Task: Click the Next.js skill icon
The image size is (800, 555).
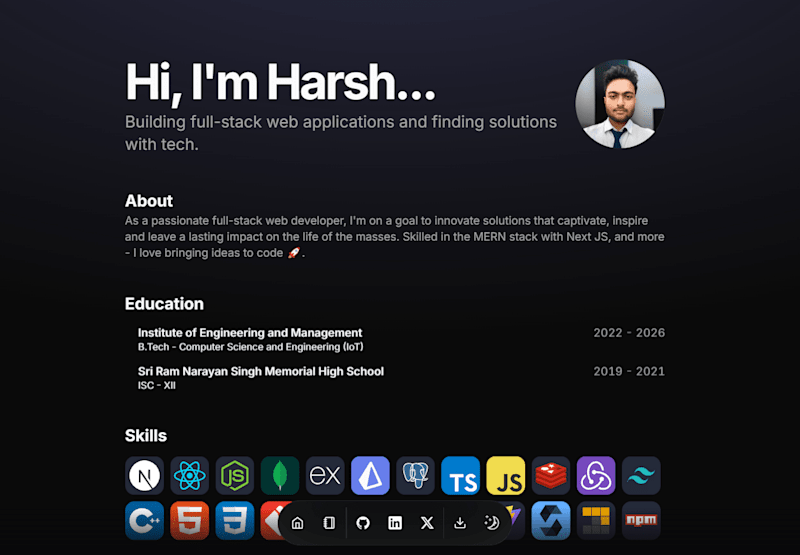Action: [x=144, y=475]
